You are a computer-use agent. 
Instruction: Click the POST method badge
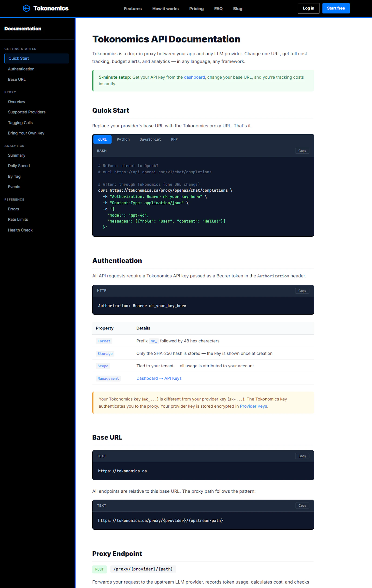[x=100, y=569]
